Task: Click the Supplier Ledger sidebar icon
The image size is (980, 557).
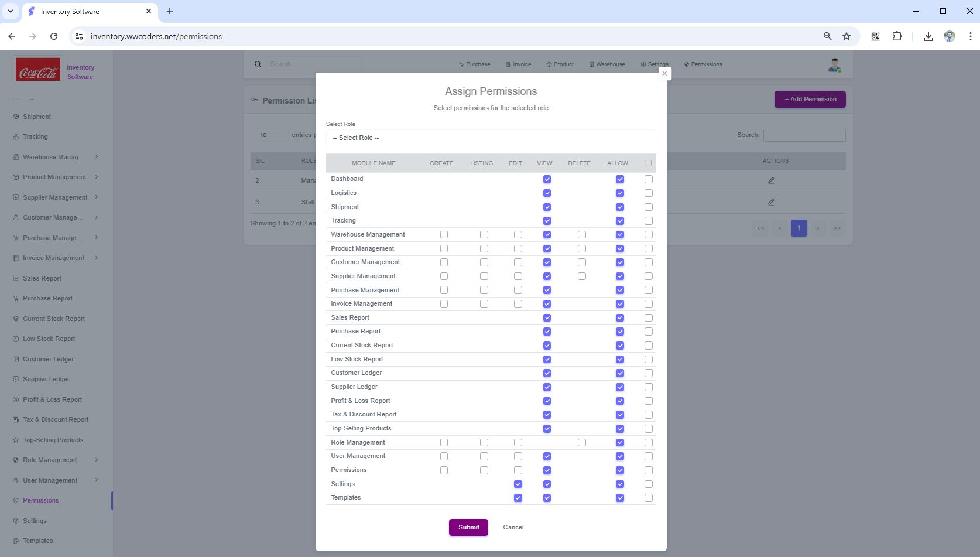Action: tap(16, 379)
